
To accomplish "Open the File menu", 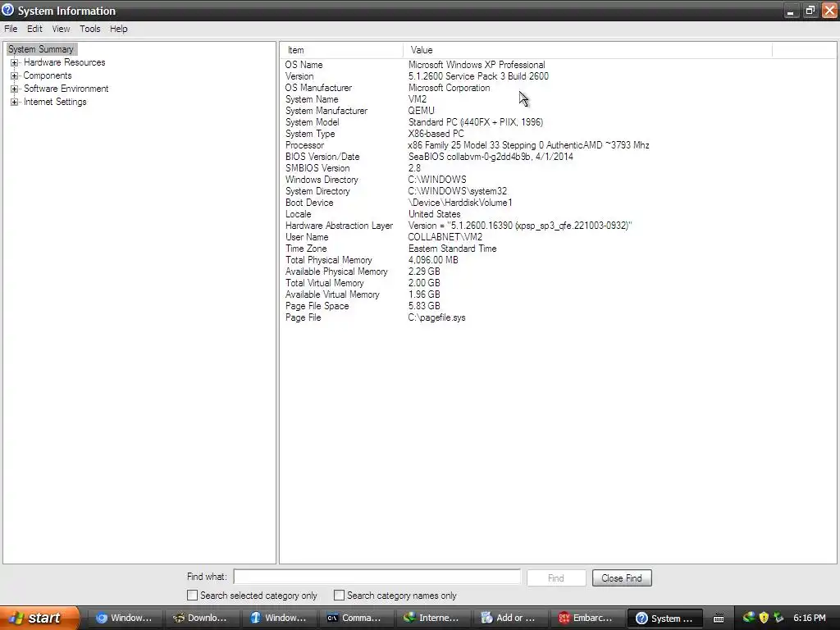I will pos(11,29).
